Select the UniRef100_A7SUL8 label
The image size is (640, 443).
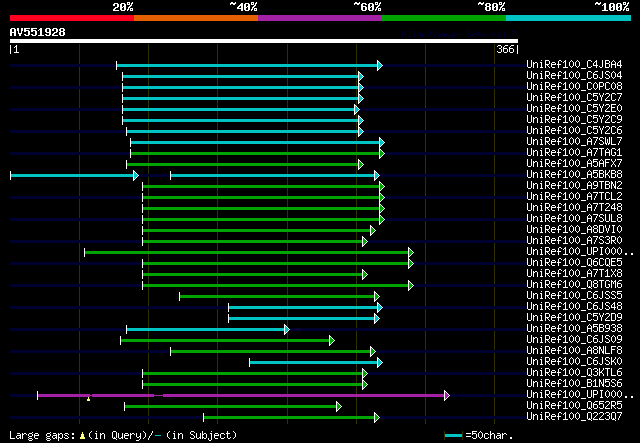pyautogui.click(x=574, y=219)
